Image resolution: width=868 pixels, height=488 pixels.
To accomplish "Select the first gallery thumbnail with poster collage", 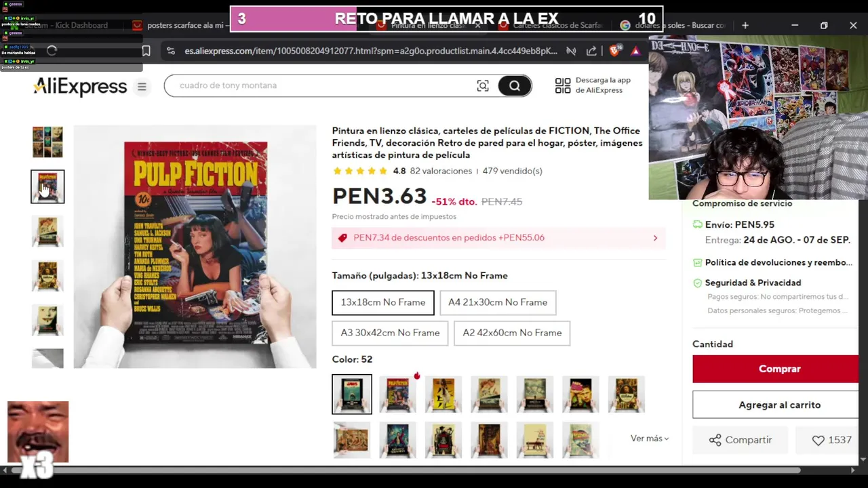I will coord(47,142).
